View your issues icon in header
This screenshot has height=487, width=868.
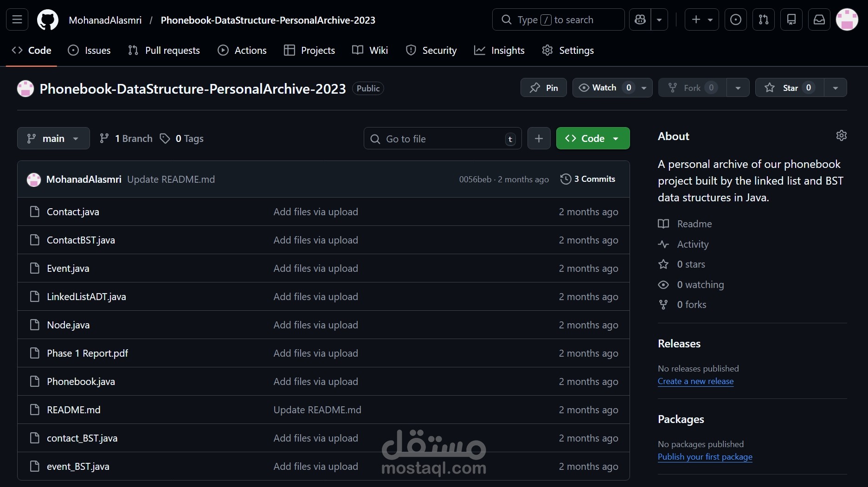[736, 20]
